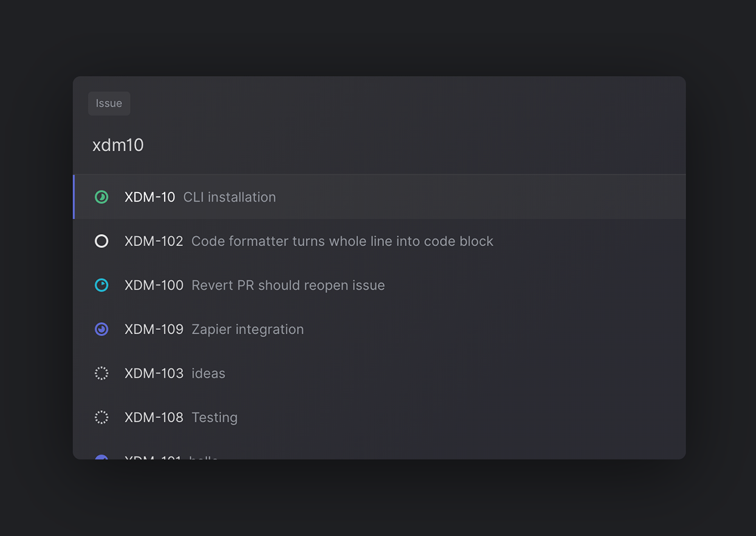Focus the search field containing xdm10

[365, 145]
